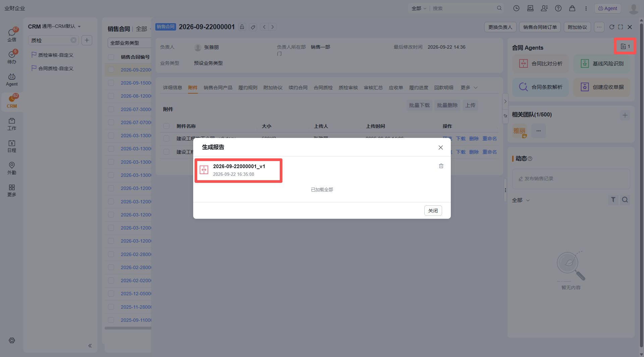
Task: Open the 全部业务类型 dropdown
Action: point(129,43)
